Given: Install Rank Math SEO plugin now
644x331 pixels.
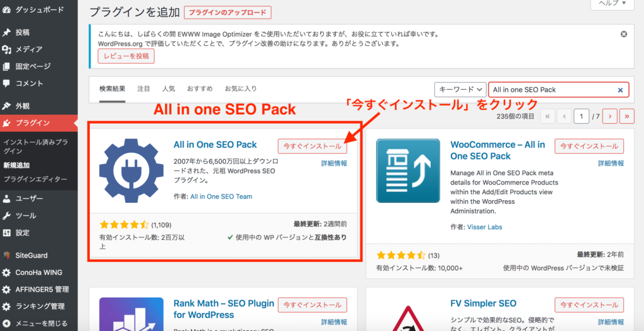Looking at the screenshot, I should (x=313, y=305).
